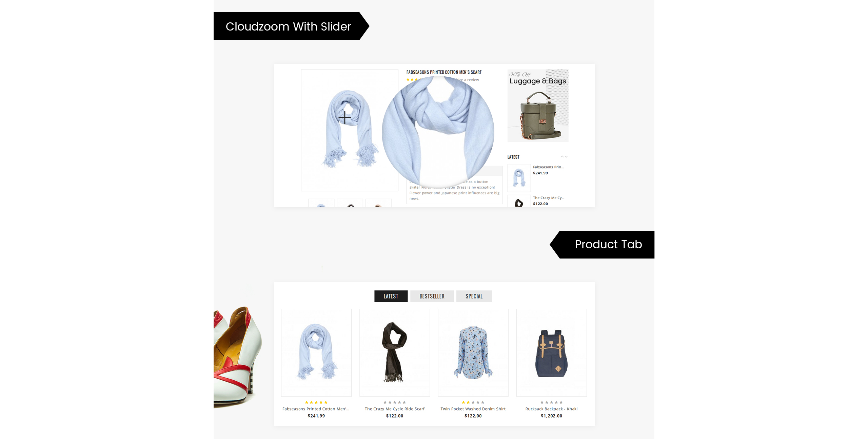Viewport: 868px width, 439px height.
Task: Open the Twin Pocket Washed Denim Shirt link
Action: pyautogui.click(x=473, y=409)
